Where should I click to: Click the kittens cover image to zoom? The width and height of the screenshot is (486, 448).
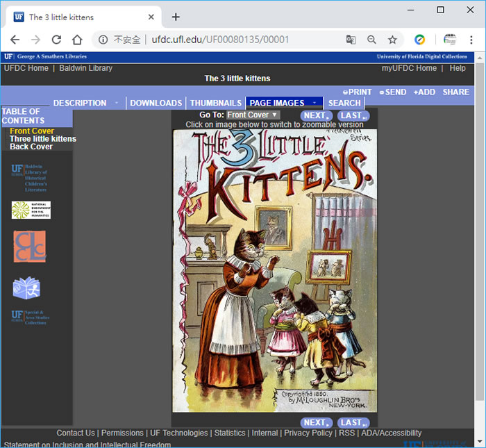[275, 271]
